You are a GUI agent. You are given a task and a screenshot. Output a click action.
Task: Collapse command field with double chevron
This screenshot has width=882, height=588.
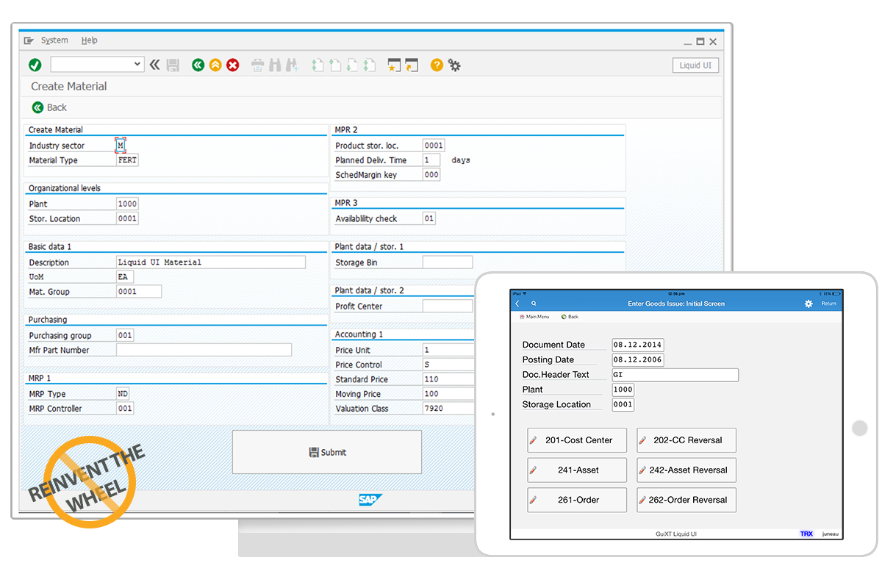tap(154, 65)
